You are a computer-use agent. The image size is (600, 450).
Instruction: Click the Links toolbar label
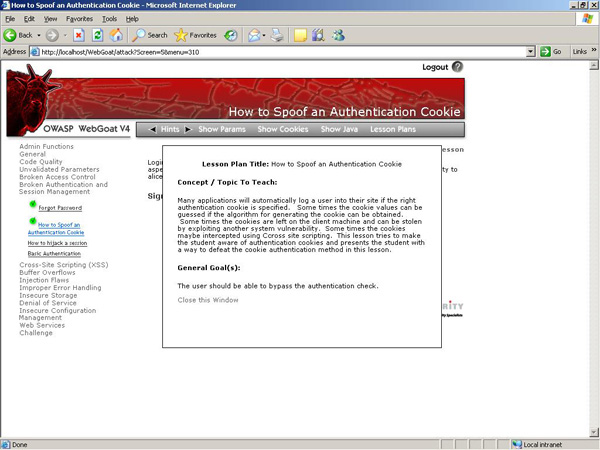pos(580,52)
